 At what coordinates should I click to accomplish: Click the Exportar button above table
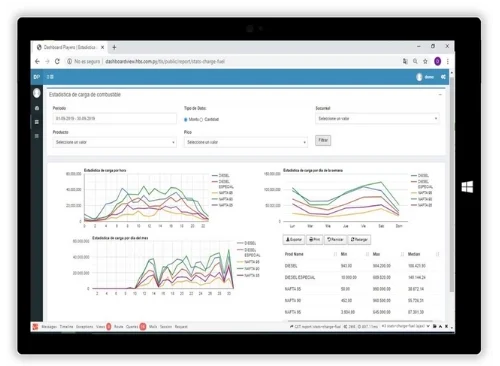click(x=294, y=240)
